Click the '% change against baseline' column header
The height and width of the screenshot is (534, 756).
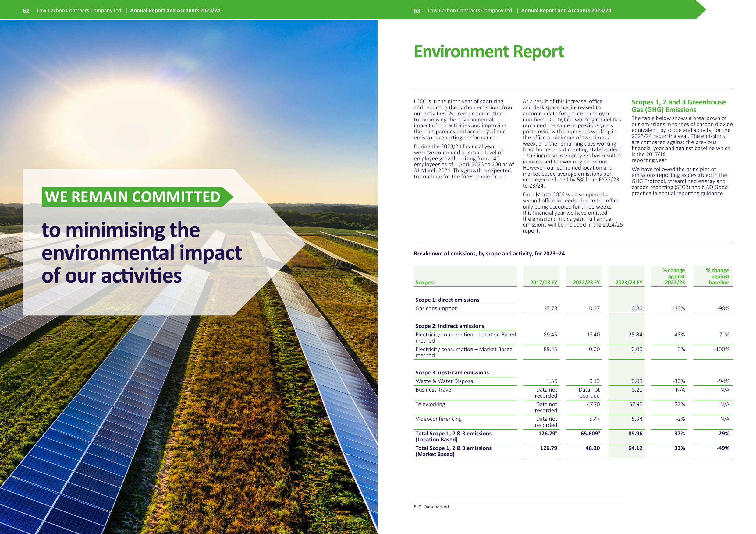tap(717, 276)
